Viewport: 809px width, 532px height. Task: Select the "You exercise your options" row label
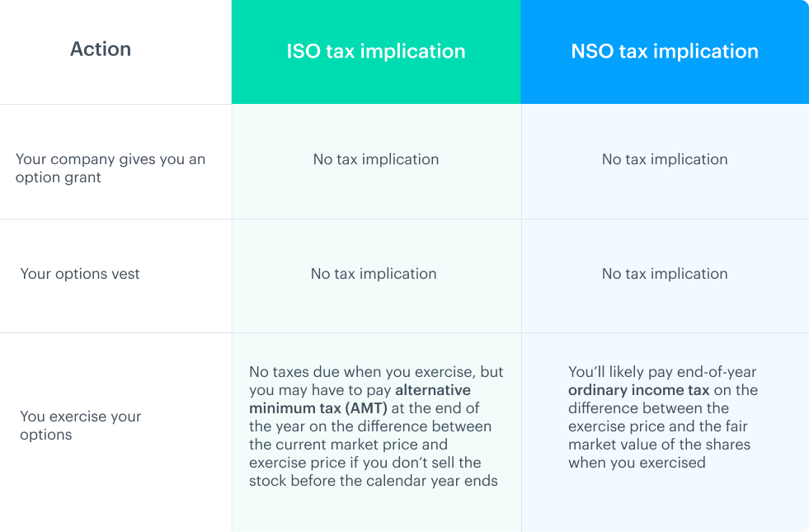[x=81, y=426]
